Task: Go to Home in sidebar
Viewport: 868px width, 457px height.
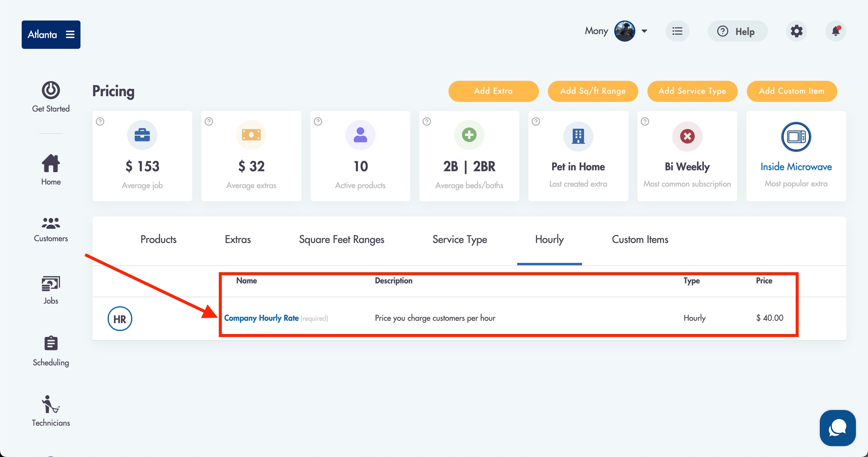Action: click(51, 169)
